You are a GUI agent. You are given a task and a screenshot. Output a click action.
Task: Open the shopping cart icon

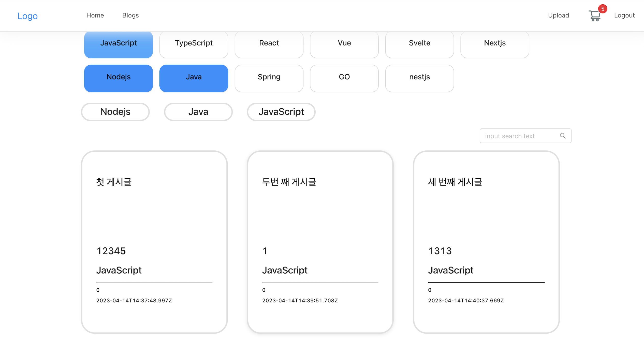tap(595, 15)
